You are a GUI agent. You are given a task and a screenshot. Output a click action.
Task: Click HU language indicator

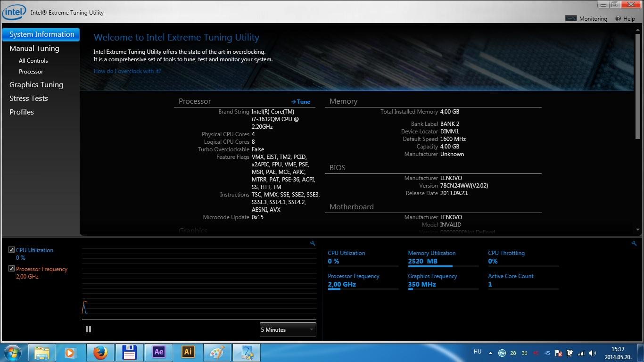(477, 352)
